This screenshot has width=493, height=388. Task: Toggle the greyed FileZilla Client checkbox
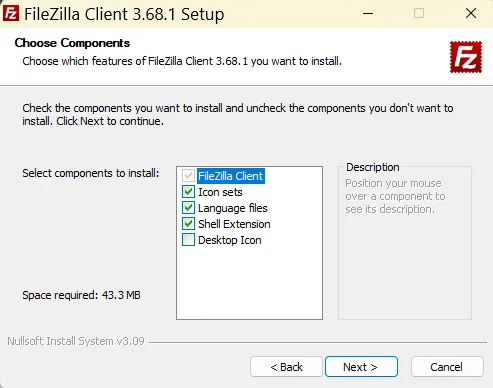(188, 176)
